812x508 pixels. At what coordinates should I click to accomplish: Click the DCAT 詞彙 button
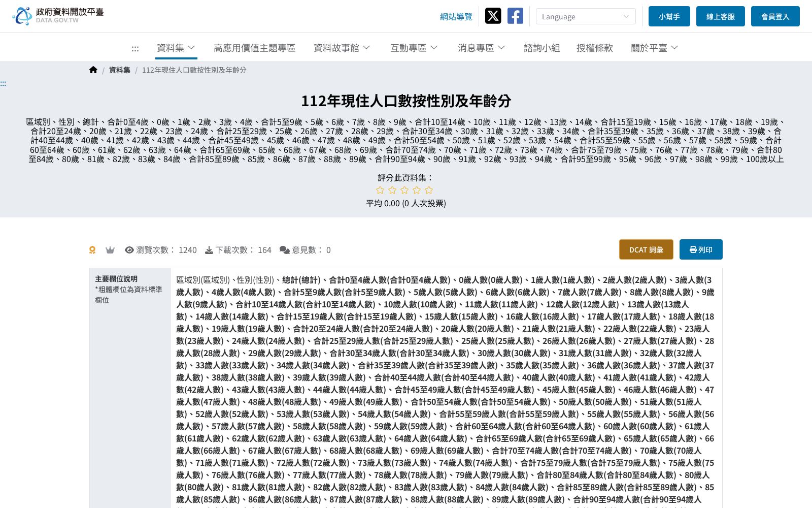click(x=646, y=249)
